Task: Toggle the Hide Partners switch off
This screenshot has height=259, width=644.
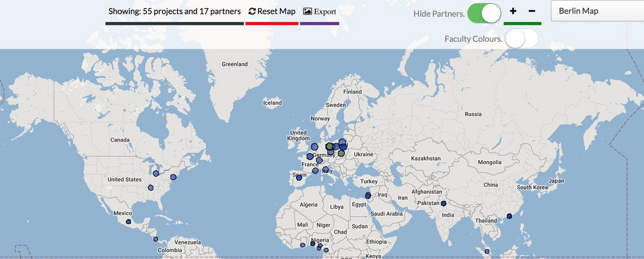Action: [x=484, y=13]
